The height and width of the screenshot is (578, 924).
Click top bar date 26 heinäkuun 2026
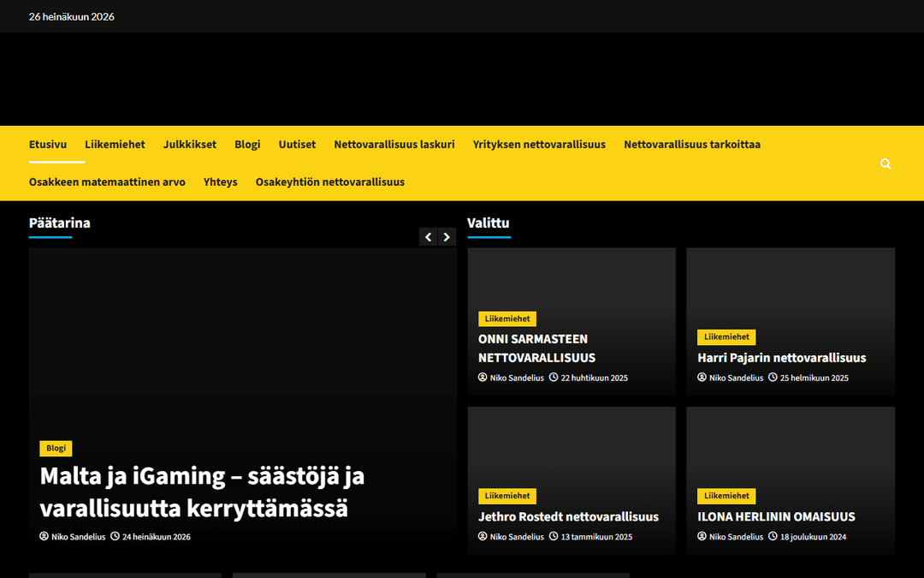[x=71, y=16]
